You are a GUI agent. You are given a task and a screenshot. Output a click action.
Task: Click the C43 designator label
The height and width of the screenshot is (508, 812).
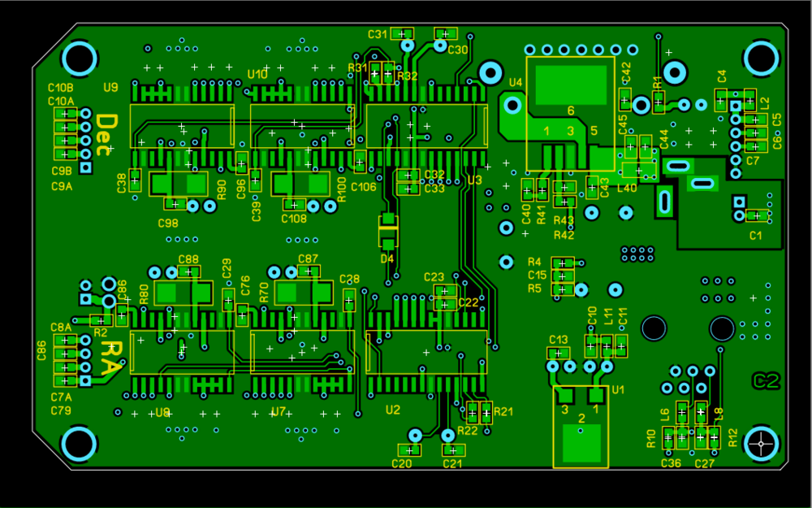[604, 187]
